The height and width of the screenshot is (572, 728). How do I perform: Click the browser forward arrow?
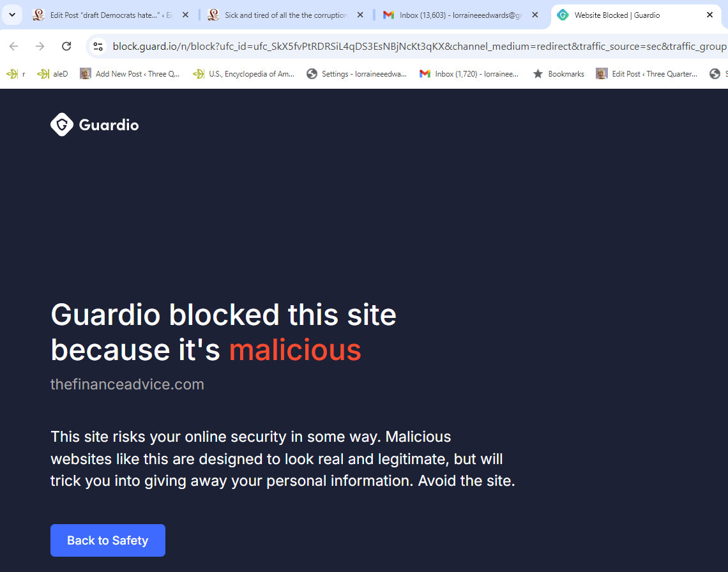[x=40, y=46]
